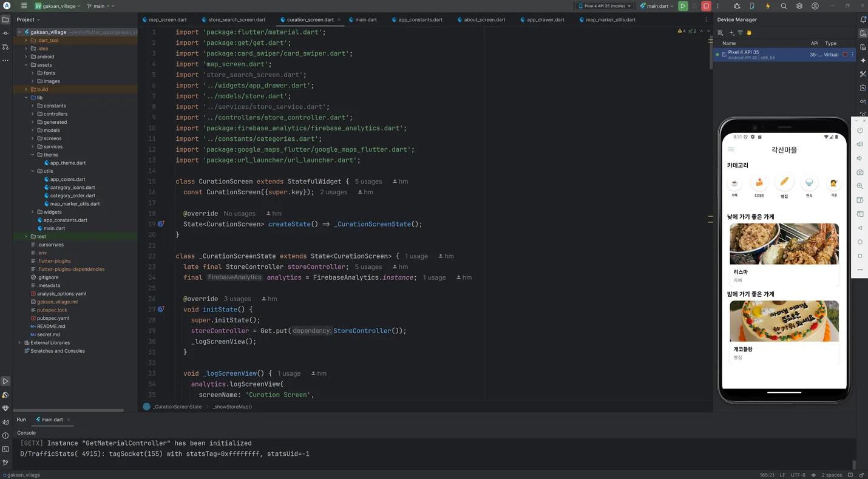Click the emulator Back navigation triangle
The height and width of the screenshot is (479, 868).
[x=860, y=228]
